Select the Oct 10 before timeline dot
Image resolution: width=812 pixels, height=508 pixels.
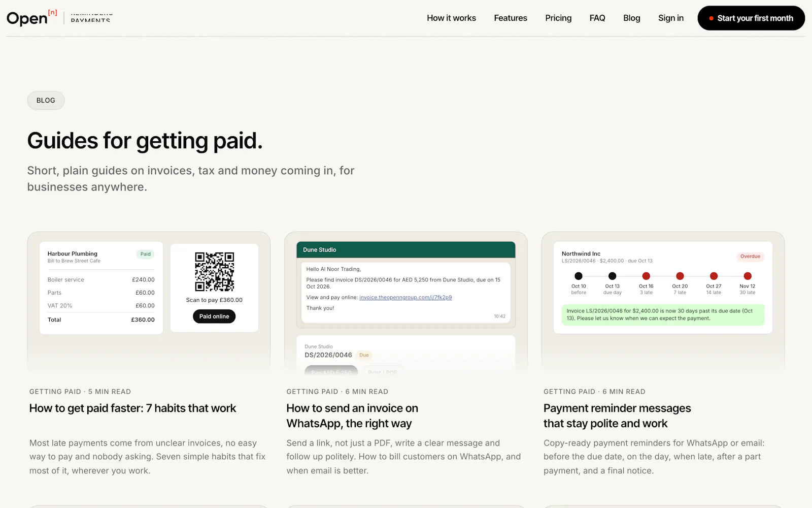click(579, 276)
